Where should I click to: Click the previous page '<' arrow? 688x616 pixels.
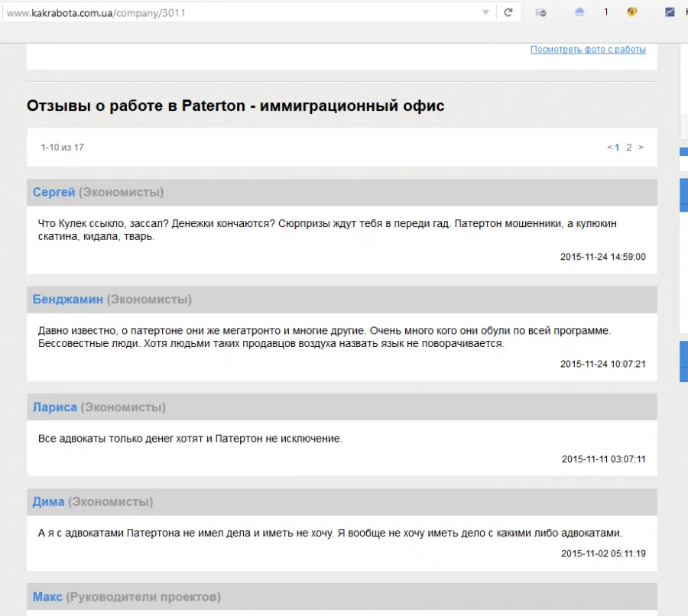[x=609, y=147]
